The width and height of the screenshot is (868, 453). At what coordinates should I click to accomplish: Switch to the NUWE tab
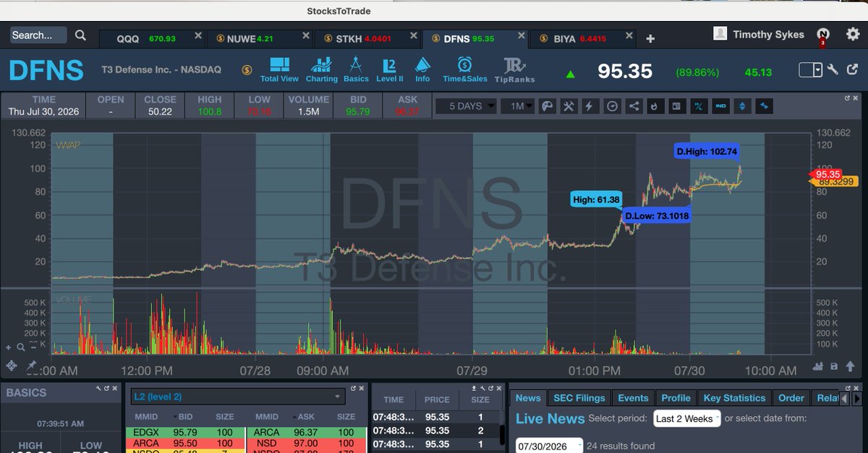(260, 38)
